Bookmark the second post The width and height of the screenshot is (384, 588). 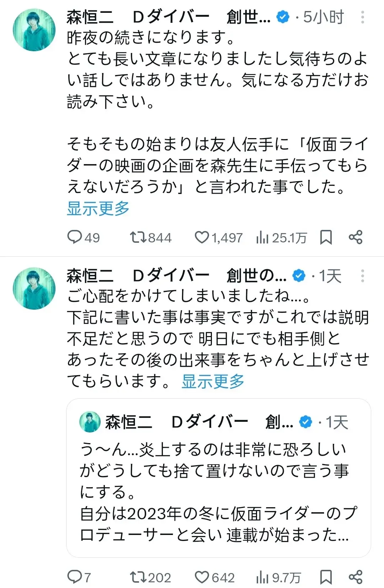[326, 577]
